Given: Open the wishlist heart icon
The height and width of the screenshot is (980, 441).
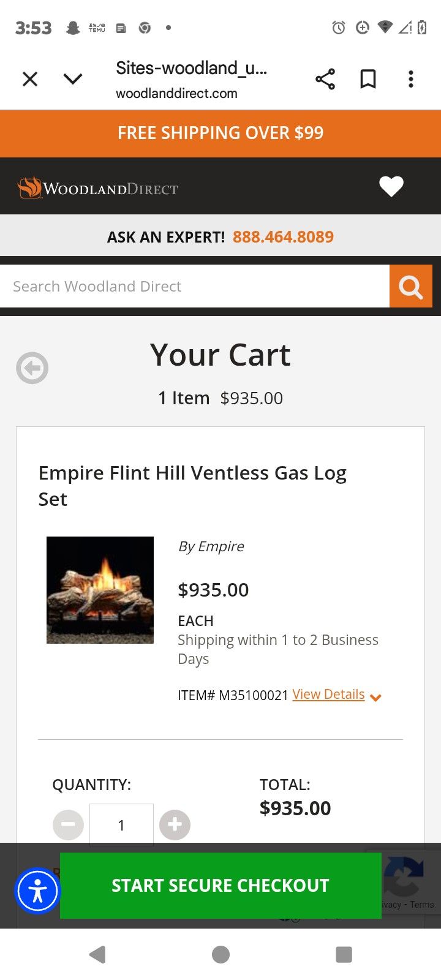Looking at the screenshot, I should click(x=391, y=186).
